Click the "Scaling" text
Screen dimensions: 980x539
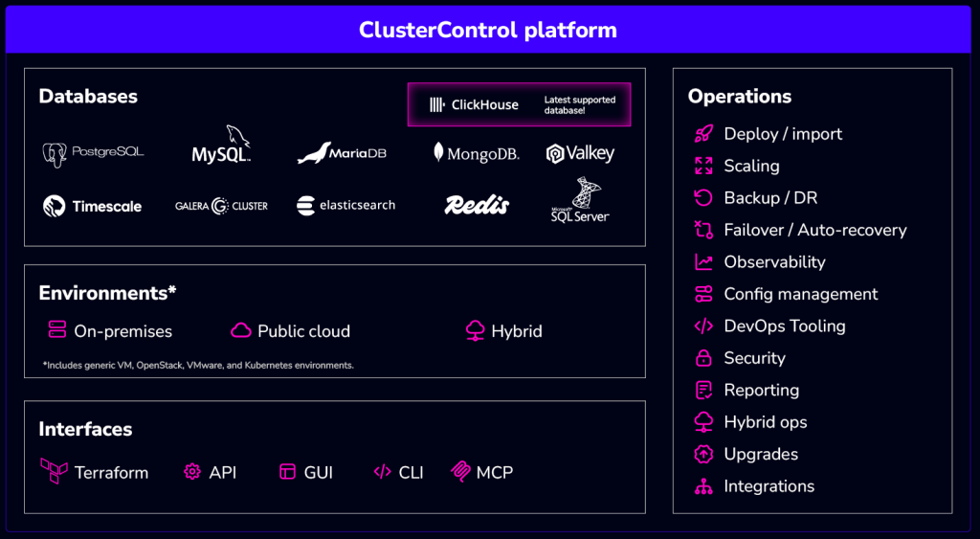[752, 166]
